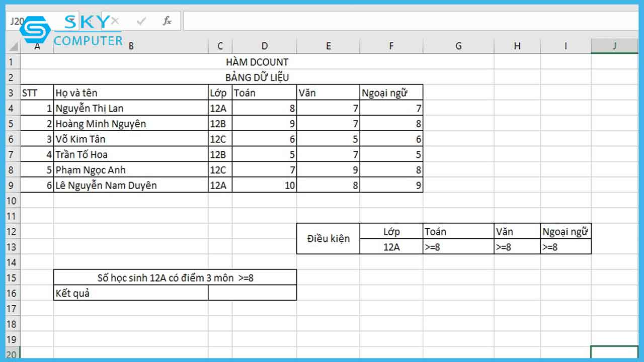The height and width of the screenshot is (362, 644).
Task: Select the 'STT' header cell
Action: tap(37, 93)
